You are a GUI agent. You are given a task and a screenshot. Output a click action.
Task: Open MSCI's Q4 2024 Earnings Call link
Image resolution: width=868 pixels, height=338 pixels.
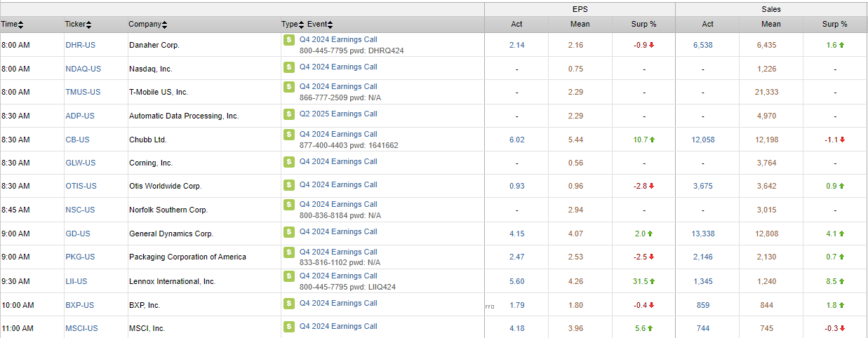coord(338,327)
